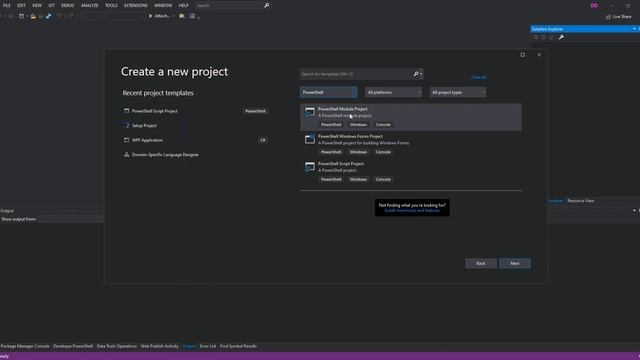Viewport: 640px width, 360px height.
Task: Select PowerShell Script Project in template list
Action: [411, 172]
